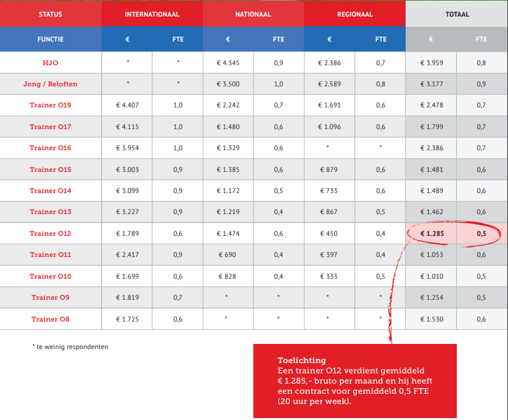Image resolution: width=508 pixels, height=420 pixels.
Task: Click the INTERNATIONAAL column header
Action: (x=152, y=14)
